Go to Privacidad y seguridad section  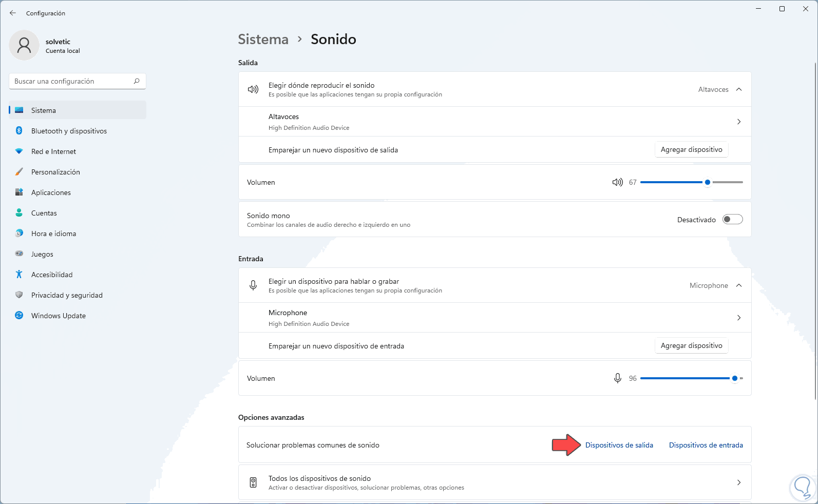click(67, 295)
